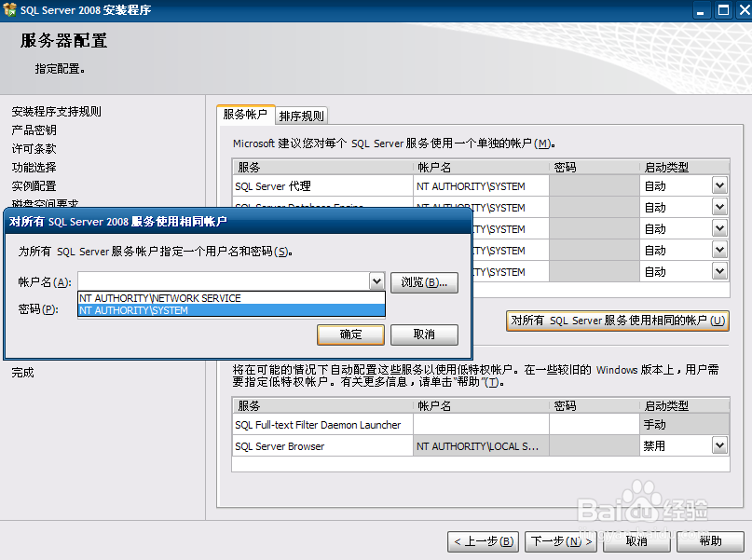This screenshot has height=560, width=752.
Task: Select the SQL Server 代理 service row
Action: (x=322, y=186)
